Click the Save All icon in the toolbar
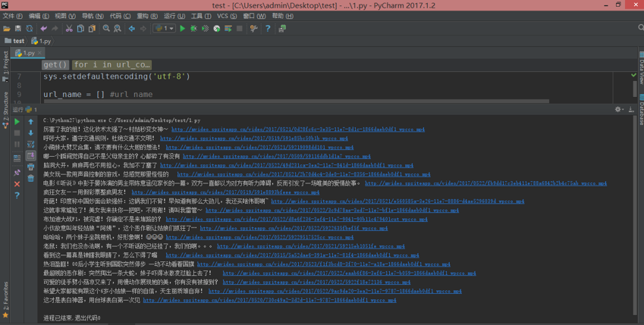The width and height of the screenshot is (644, 325). tap(17, 29)
